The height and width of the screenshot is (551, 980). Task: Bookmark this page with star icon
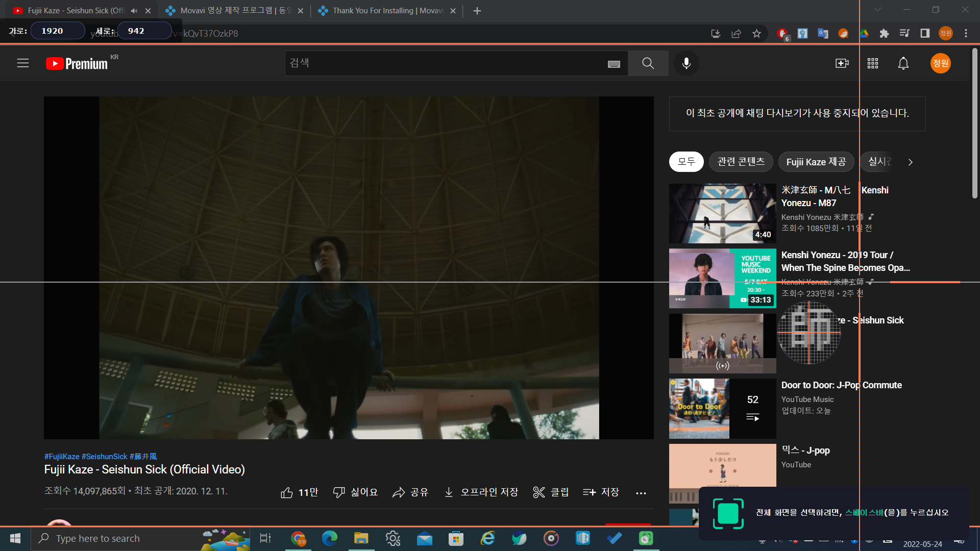[756, 34]
